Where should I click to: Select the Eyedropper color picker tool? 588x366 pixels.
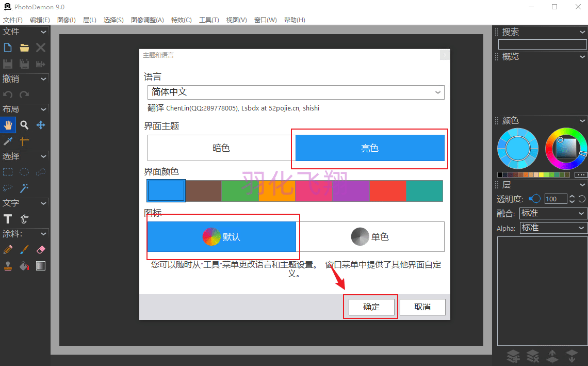[x=8, y=141]
